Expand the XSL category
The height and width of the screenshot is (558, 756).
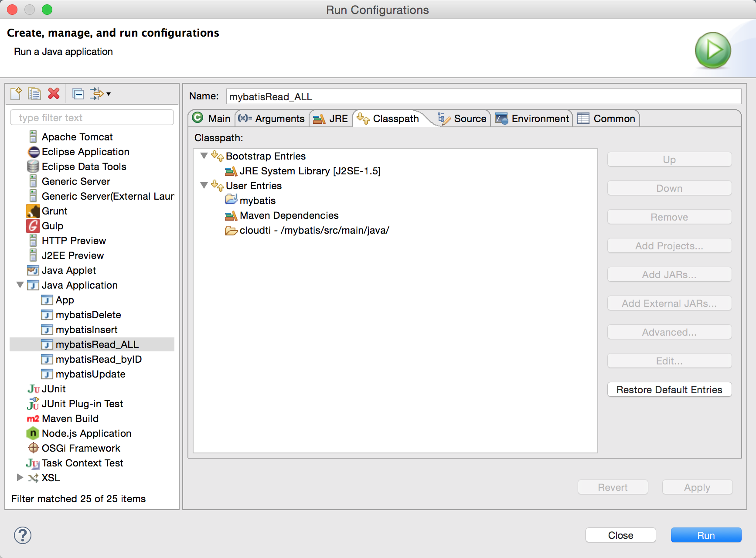[20, 478]
